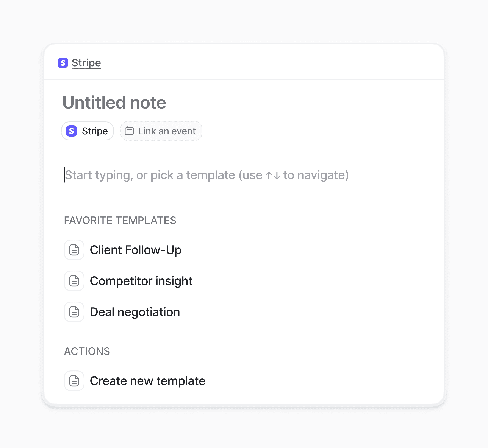Click the Untitled note title field

click(114, 103)
